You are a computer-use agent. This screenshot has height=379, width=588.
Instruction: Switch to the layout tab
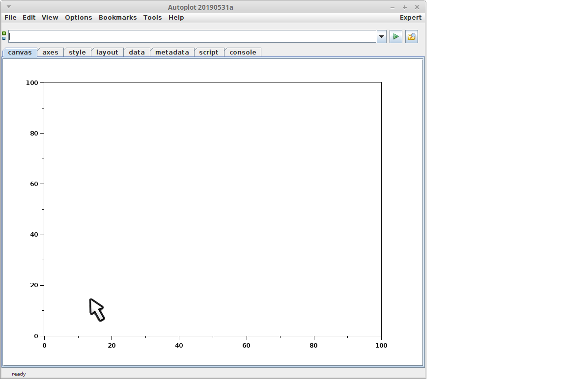(107, 53)
